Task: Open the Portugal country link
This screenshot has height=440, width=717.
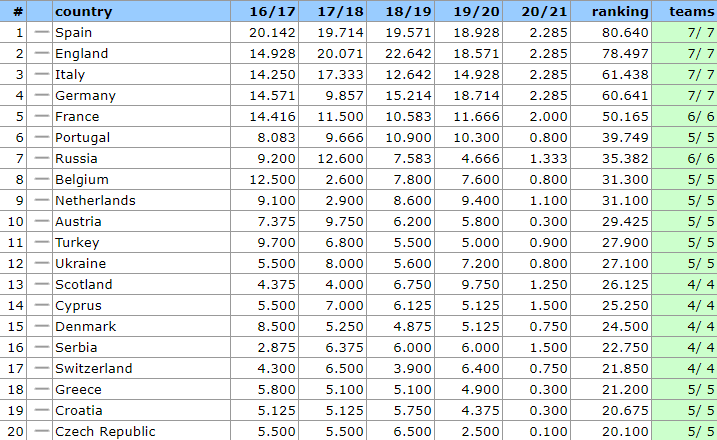Action: [82, 138]
